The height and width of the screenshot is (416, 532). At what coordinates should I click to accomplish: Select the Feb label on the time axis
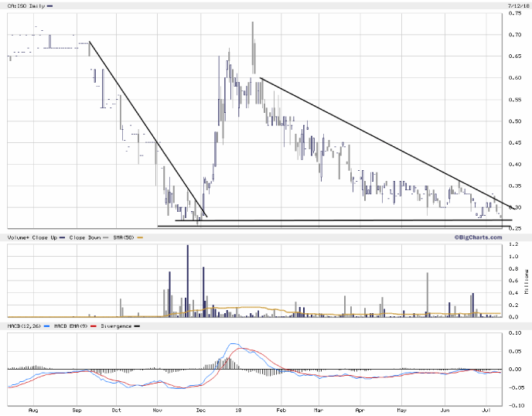pos(280,411)
